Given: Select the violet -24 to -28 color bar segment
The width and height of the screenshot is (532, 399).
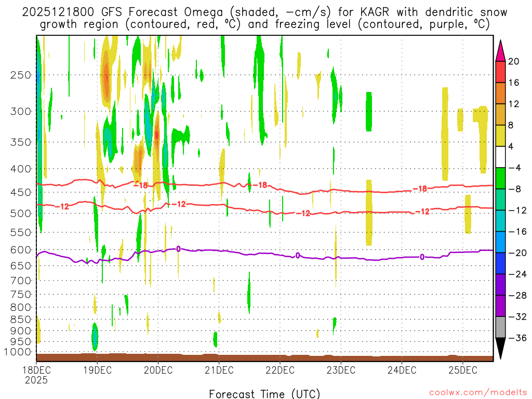Looking at the screenshot, I should coord(500,285).
